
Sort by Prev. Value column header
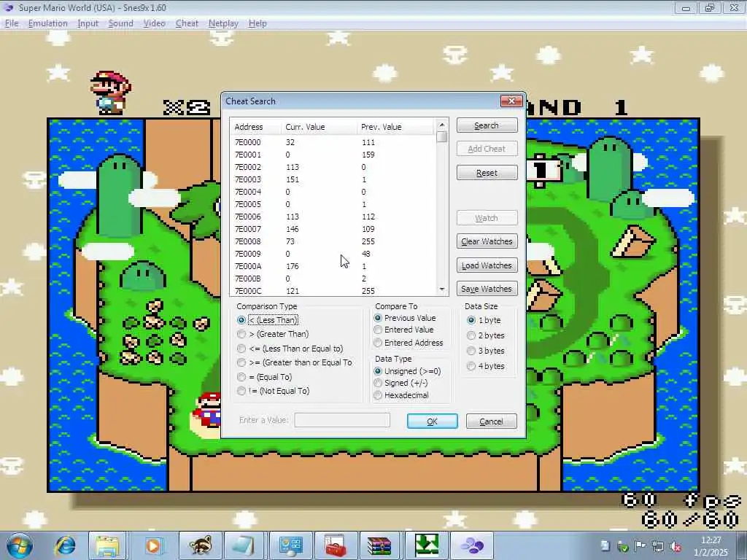[395, 127]
